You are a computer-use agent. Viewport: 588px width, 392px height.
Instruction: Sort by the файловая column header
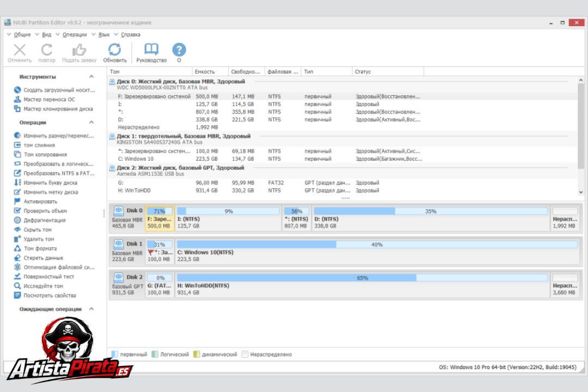(x=283, y=72)
